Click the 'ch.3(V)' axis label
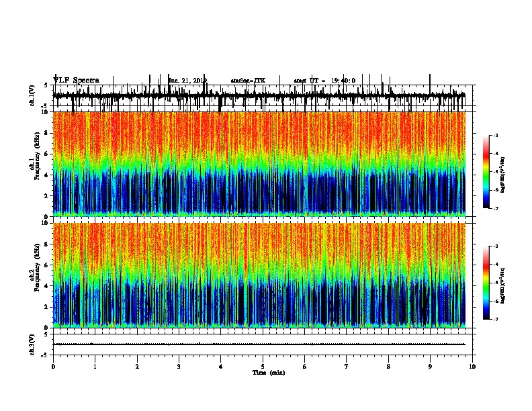 [32, 345]
